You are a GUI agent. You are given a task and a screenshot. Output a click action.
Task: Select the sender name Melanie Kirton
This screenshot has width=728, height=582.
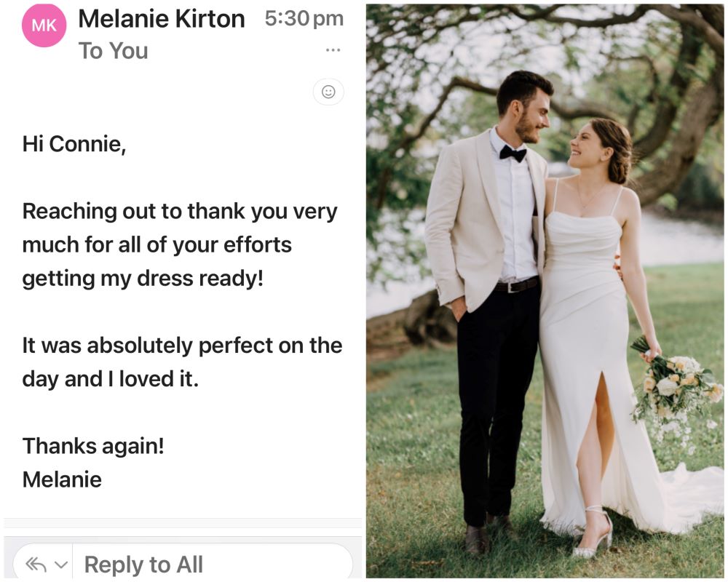pos(162,19)
